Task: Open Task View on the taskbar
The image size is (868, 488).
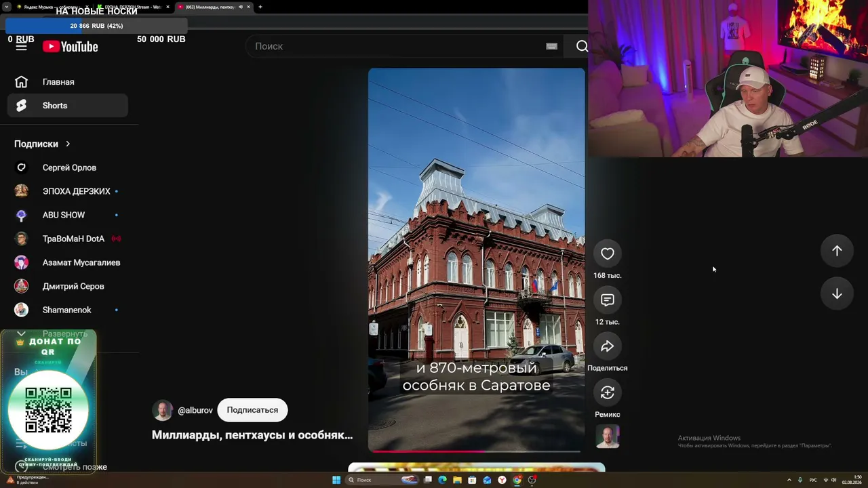Action: (428, 480)
